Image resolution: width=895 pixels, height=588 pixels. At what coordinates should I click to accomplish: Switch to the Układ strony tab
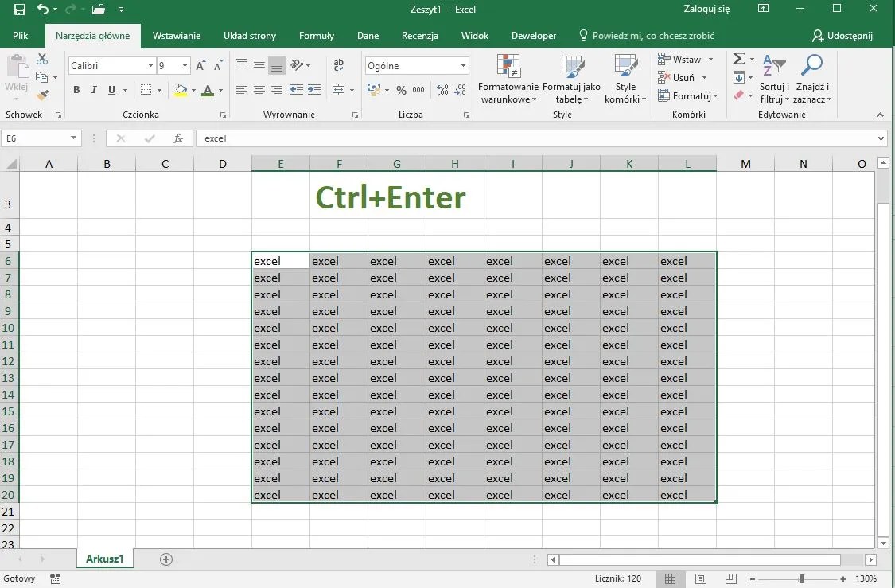250,35
